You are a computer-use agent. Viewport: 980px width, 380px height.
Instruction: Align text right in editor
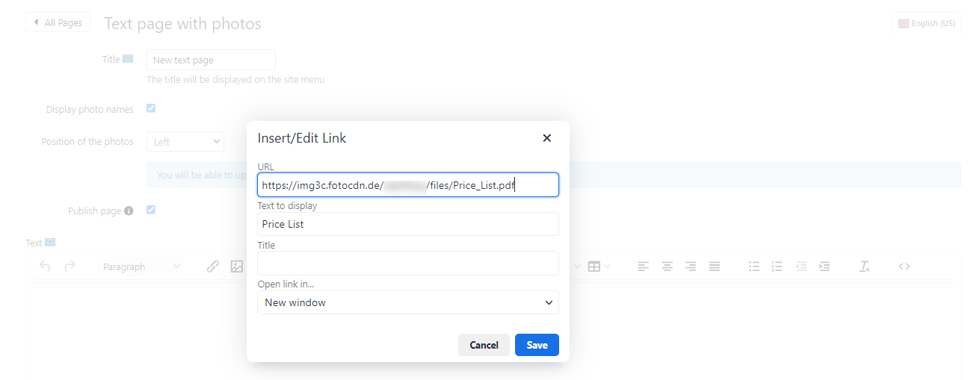click(691, 267)
